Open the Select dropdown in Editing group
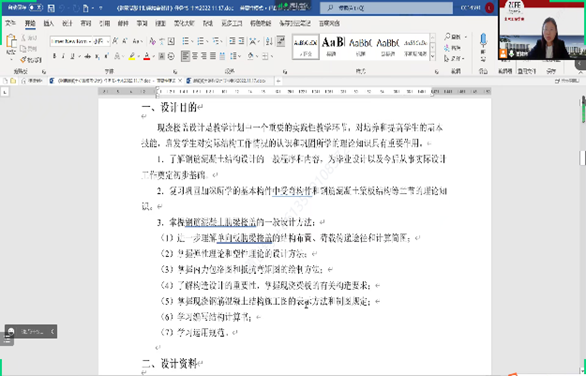 (x=454, y=59)
